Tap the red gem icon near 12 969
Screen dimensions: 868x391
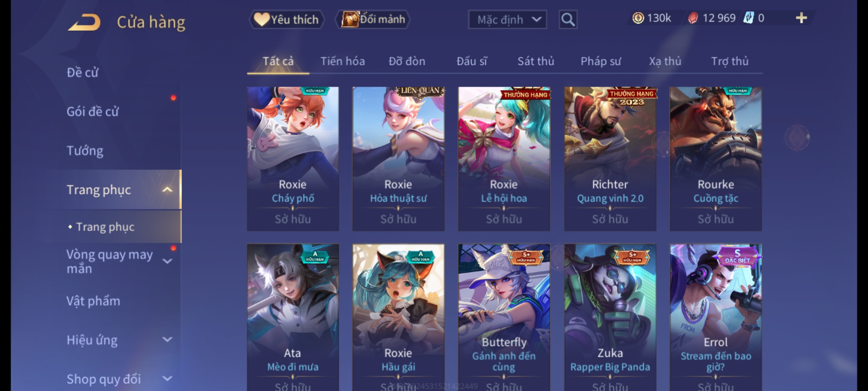point(693,18)
